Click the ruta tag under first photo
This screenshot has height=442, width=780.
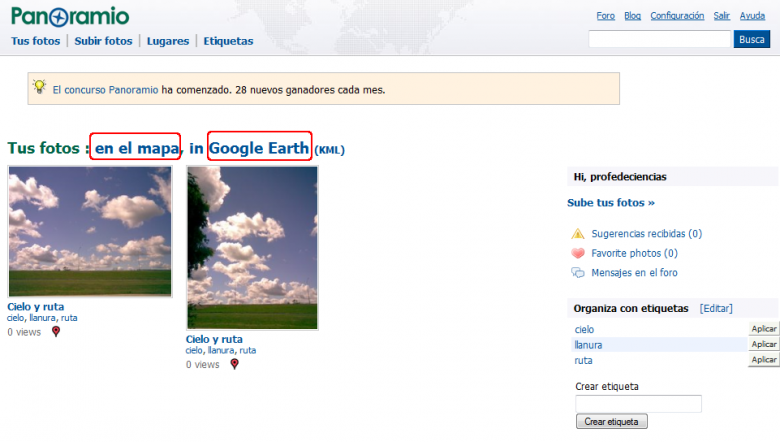pyautogui.click(x=69, y=318)
